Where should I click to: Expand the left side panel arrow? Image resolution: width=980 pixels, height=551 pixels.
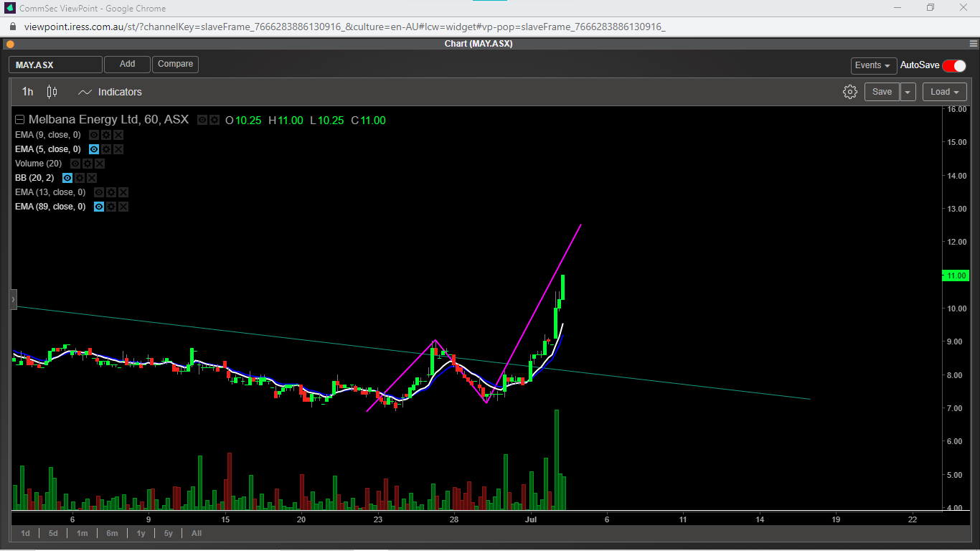(13, 299)
